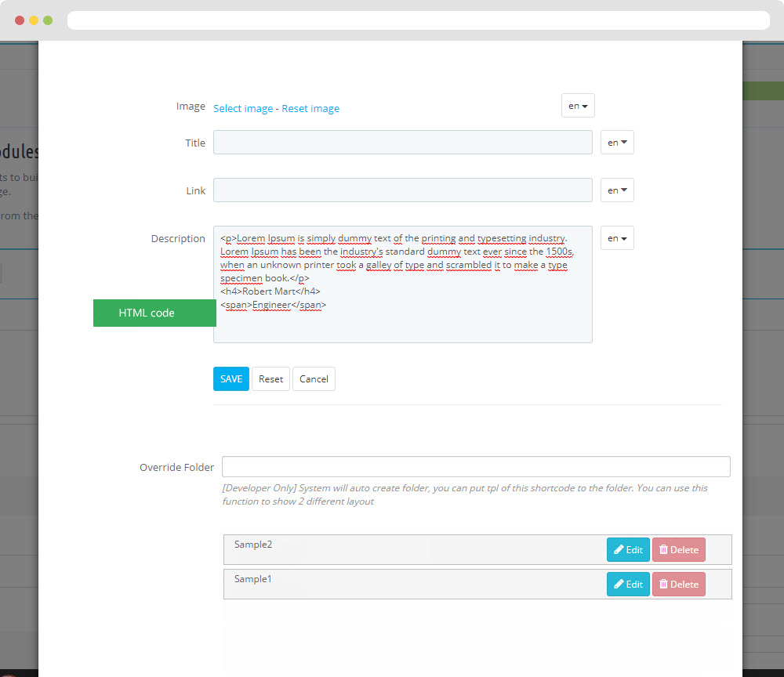
Task: Click the pencil icon on Sample2 Edit
Action: tap(619, 550)
